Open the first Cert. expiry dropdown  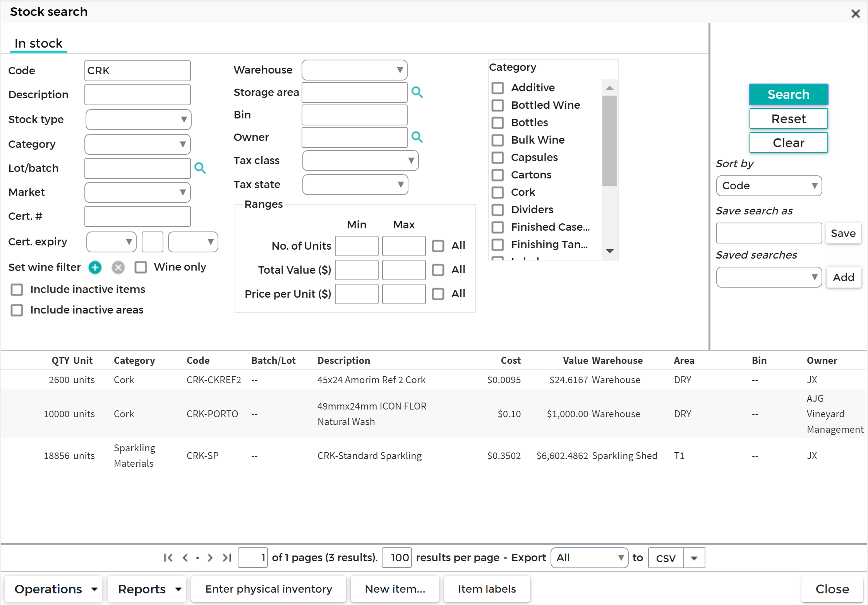111,242
